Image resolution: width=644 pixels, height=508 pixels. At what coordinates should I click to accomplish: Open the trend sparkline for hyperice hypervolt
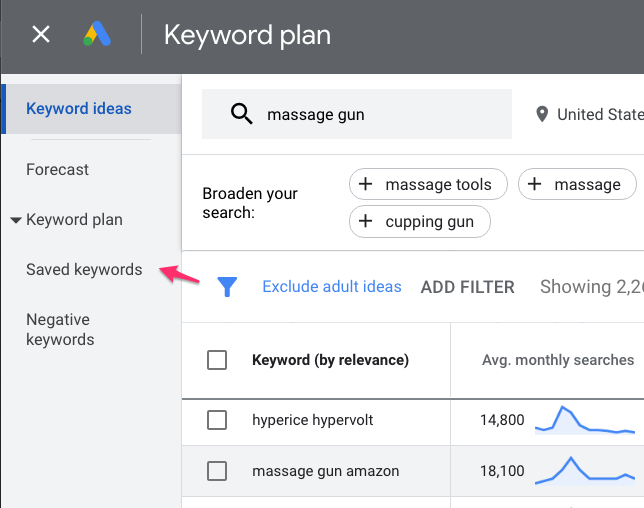585,420
